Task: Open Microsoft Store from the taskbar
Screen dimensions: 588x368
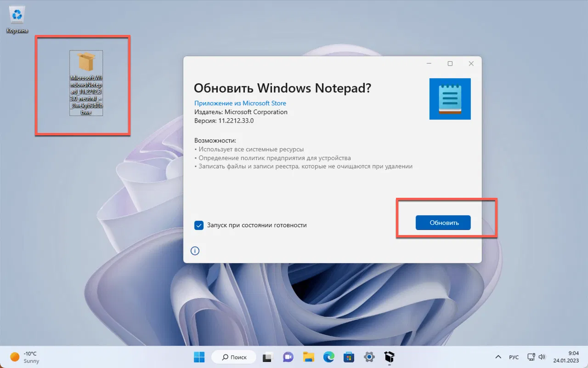Action: click(x=349, y=357)
